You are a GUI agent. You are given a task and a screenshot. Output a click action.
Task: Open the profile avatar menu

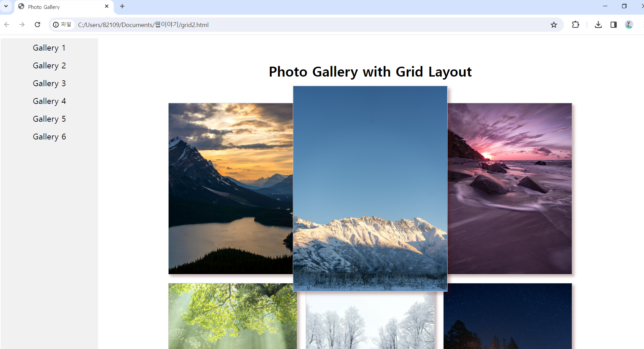(x=629, y=25)
